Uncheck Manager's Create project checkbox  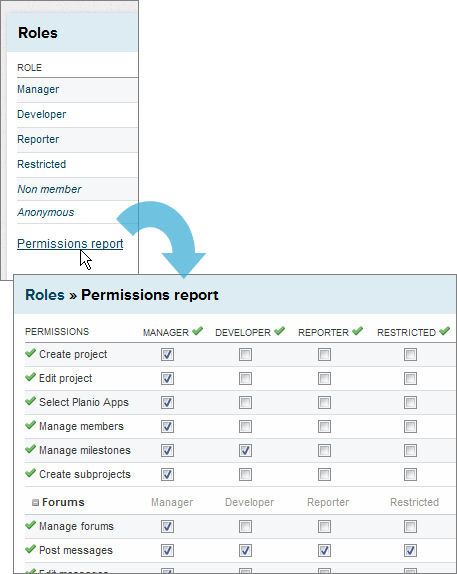pos(167,354)
